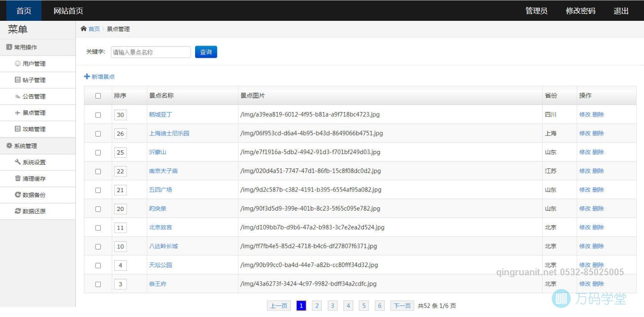Focus the 请输入景点名称 keyword field
This screenshot has width=644, height=317.
coord(151,52)
